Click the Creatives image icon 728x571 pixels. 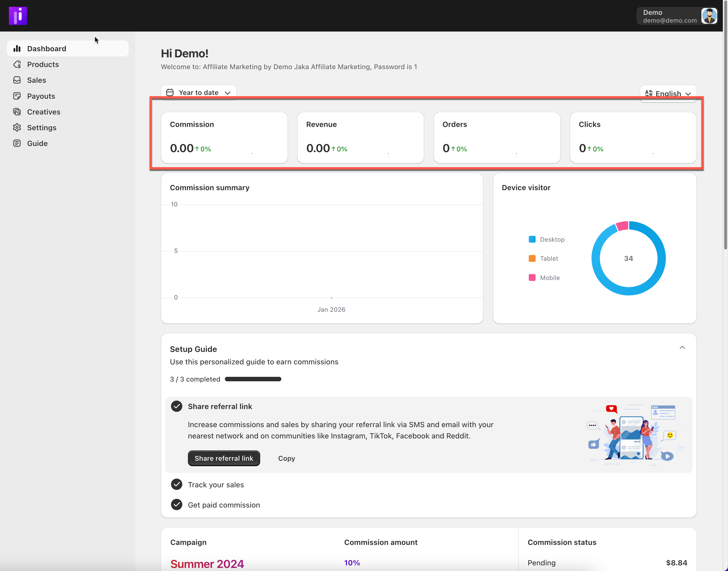pyautogui.click(x=17, y=112)
